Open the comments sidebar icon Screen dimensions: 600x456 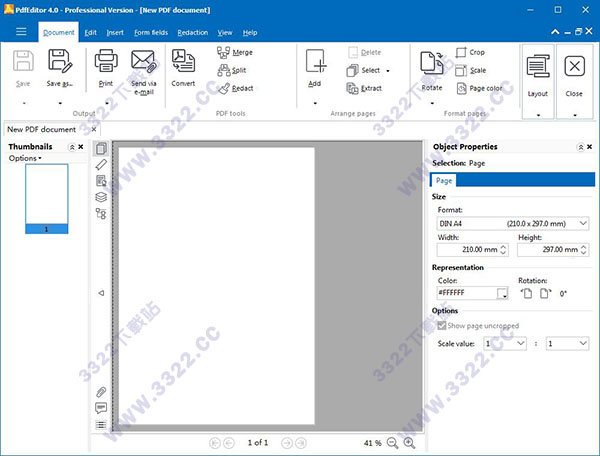click(x=101, y=408)
